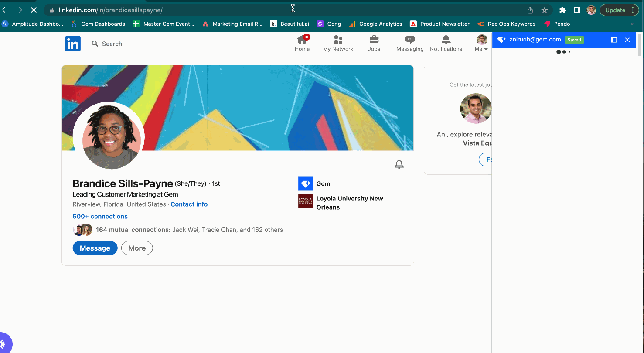Screen dimensions: 644x353
Task: Bookmark page with the star icon
Action: tap(545, 10)
